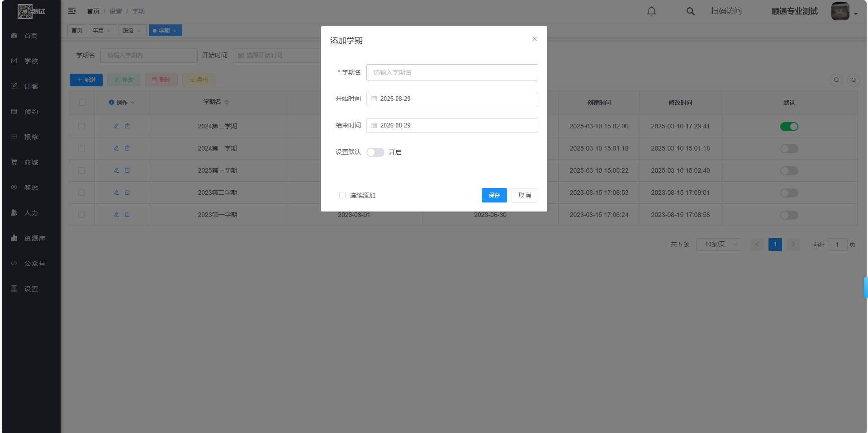Refresh the table using round refresh icon
The image size is (868, 433).
(854, 80)
